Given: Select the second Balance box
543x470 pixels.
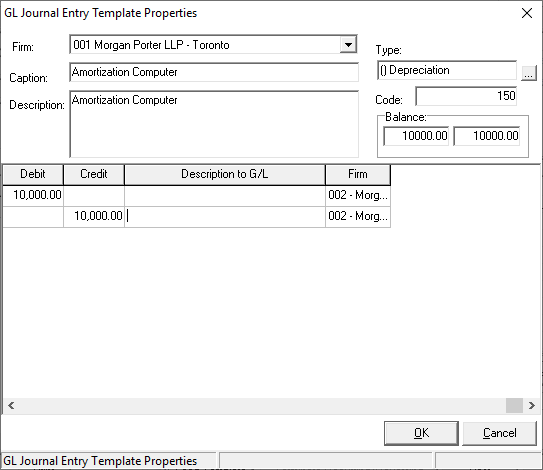Looking at the screenshot, I should coord(487,136).
